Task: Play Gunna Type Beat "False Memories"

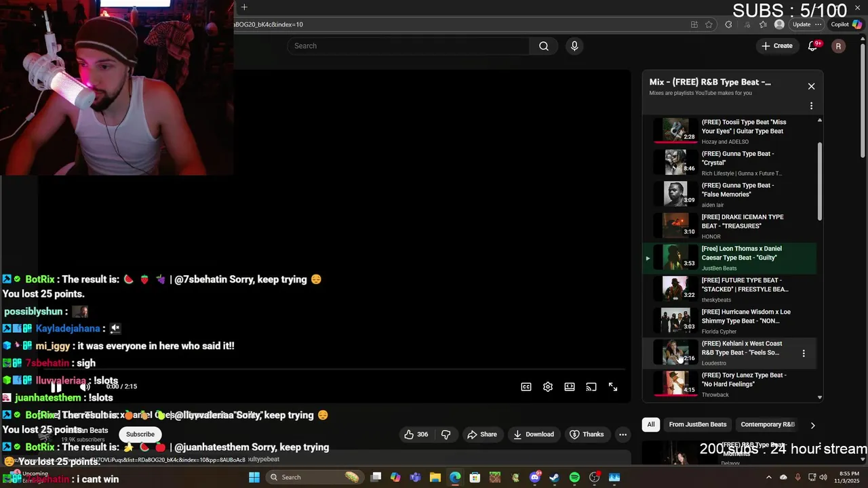Action: [730, 195]
